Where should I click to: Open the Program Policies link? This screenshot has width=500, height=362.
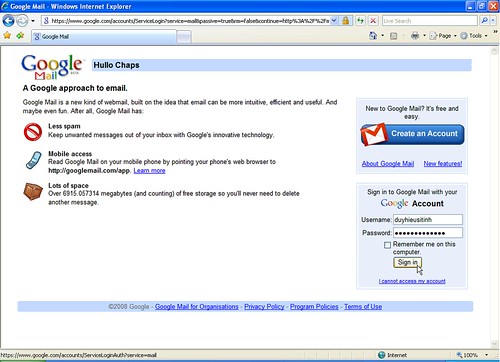coord(314,307)
